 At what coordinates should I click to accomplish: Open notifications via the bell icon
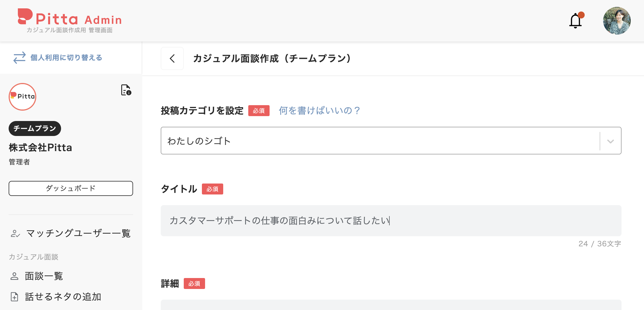[576, 20]
